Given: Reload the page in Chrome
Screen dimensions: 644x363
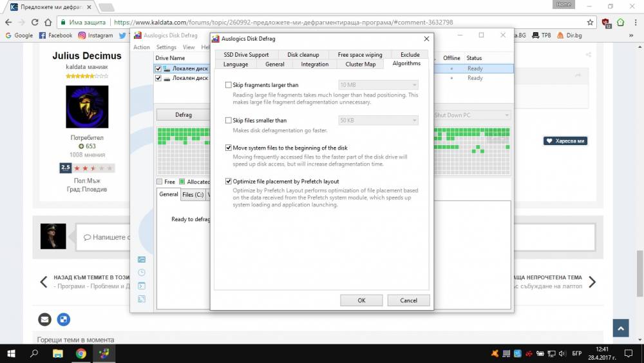Looking at the screenshot, I should click(35, 22).
